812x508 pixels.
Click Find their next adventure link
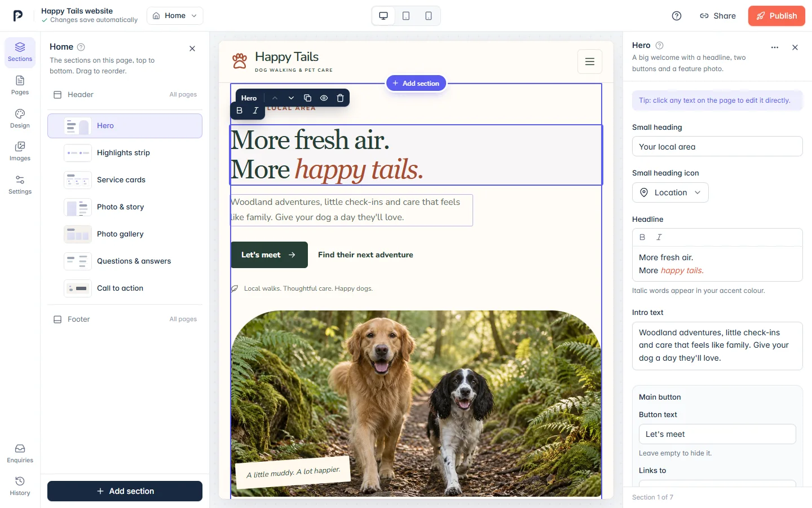[x=365, y=255]
